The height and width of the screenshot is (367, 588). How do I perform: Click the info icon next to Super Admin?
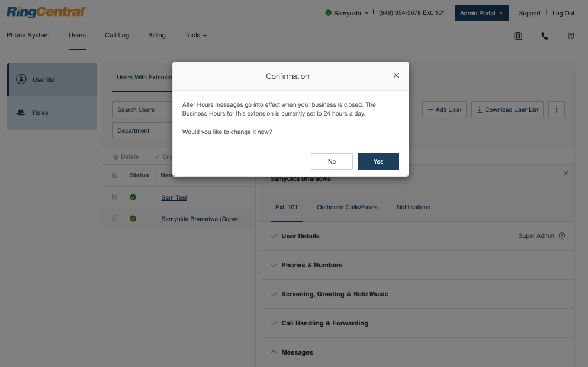pos(561,235)
